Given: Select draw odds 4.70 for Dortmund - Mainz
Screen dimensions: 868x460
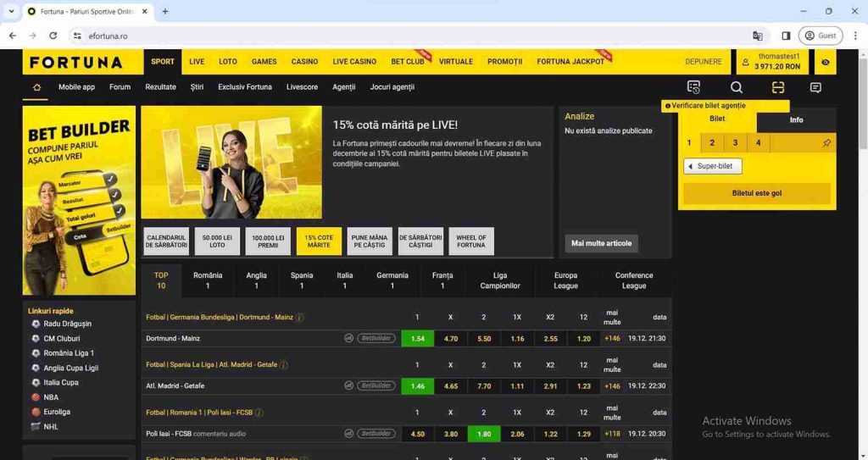Looking at the screenshot, I should [451, 339].
